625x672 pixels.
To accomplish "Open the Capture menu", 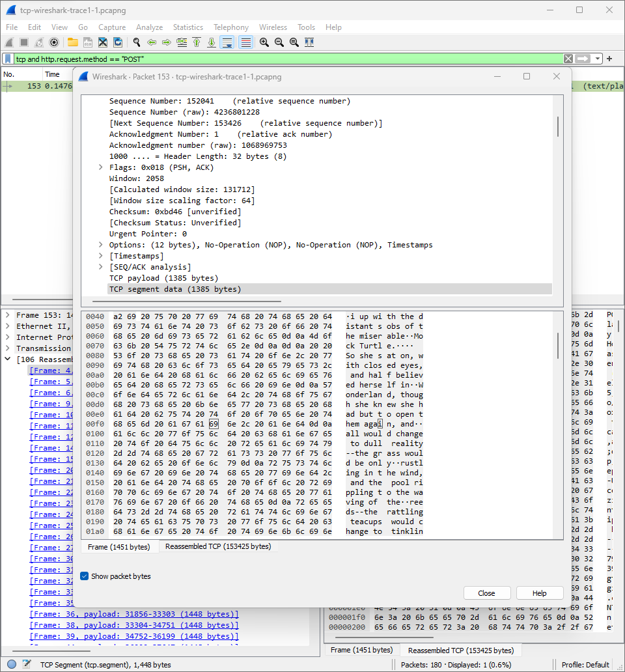I will pyautogui.click(x=112, y=27).
